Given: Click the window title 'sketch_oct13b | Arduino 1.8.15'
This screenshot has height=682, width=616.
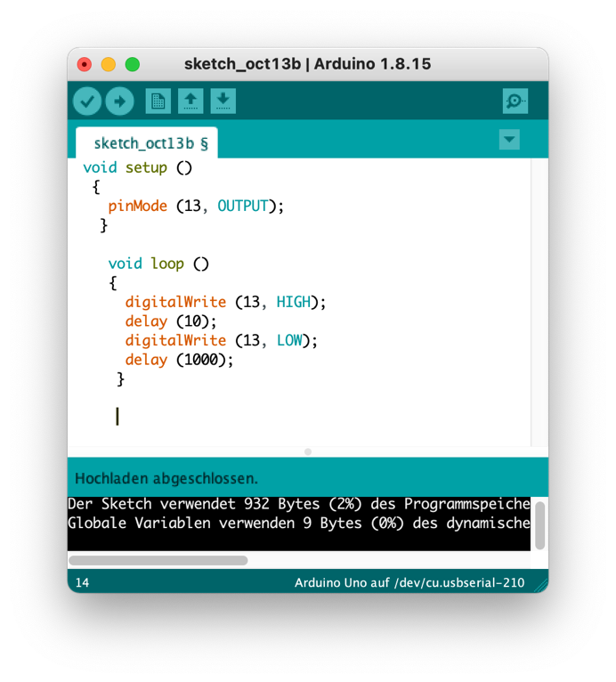Looking at the screenshot, I should pyautogui.click(x=307, y=64).
